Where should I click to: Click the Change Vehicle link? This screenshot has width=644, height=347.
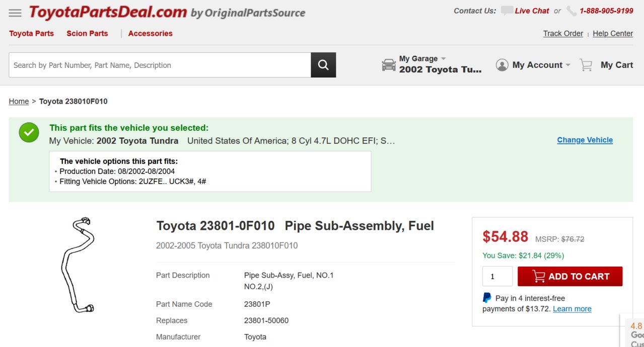pos(585,140)
